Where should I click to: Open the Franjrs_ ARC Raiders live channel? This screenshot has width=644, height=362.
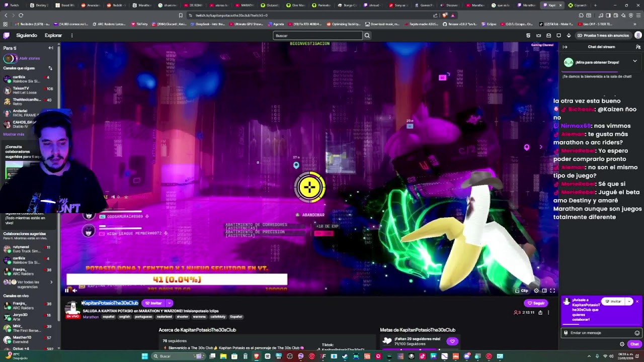click(29, 306)
